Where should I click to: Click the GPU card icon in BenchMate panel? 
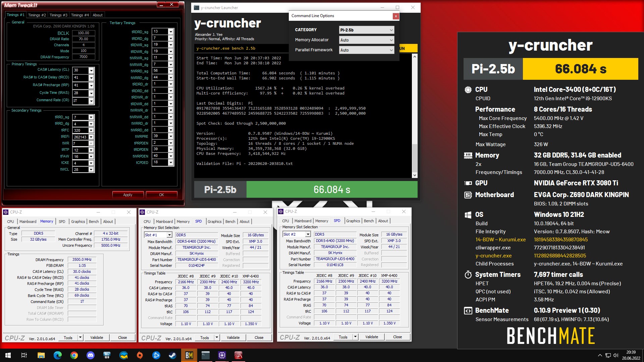[x=468, y=183]
